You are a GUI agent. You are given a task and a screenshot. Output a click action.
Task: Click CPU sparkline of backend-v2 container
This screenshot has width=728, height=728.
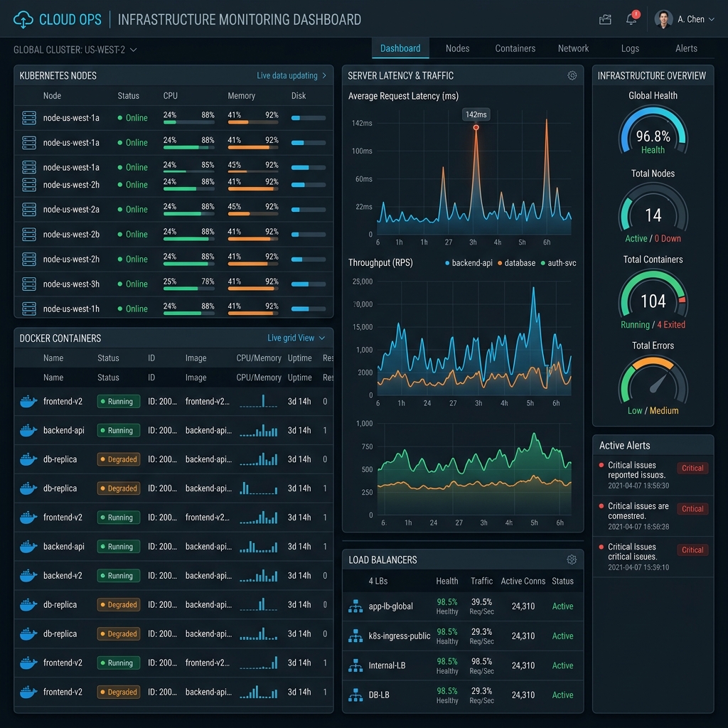(x=259, y=576)
